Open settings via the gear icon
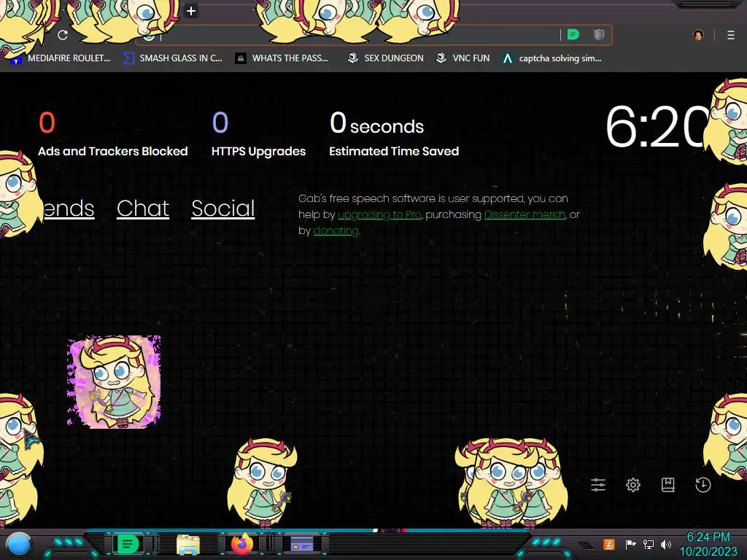 (633, 485)
